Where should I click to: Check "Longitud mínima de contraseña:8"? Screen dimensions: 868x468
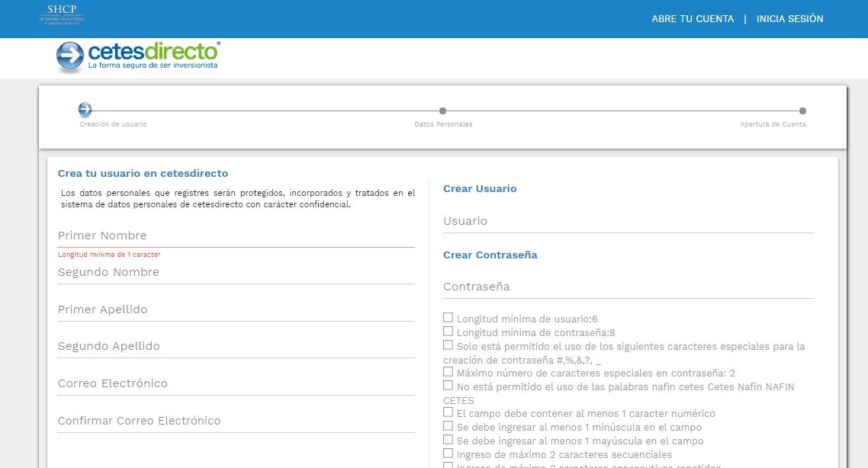448,331
